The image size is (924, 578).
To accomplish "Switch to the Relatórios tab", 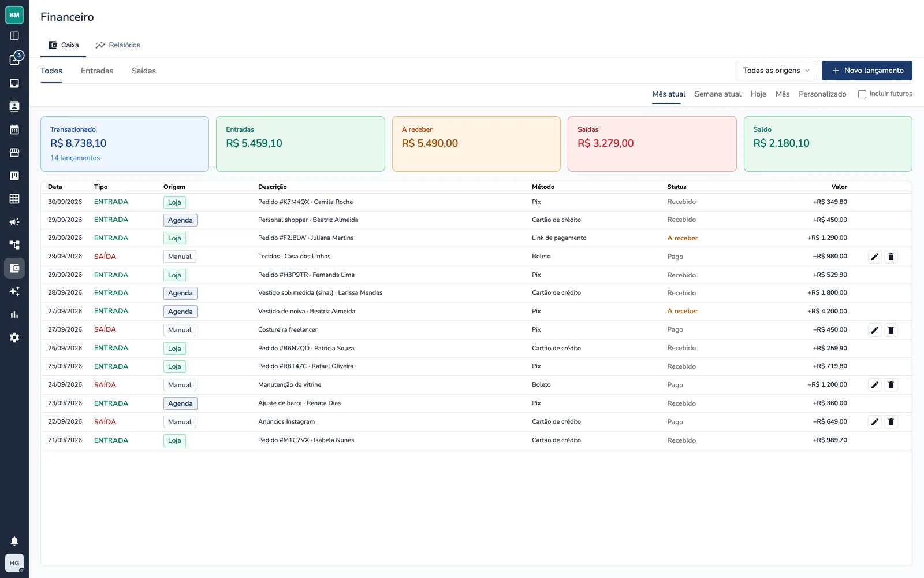I will tap(118, 45).
